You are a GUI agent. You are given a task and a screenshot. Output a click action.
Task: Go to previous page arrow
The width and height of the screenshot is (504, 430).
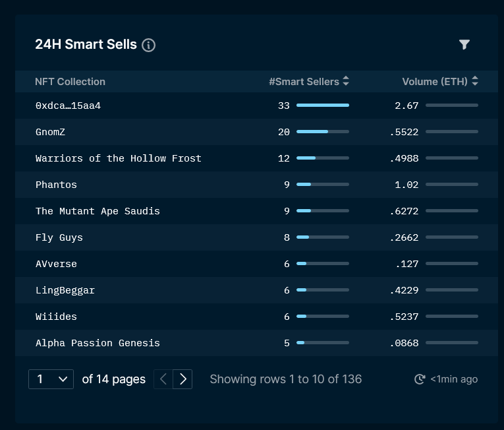[163, 379]
